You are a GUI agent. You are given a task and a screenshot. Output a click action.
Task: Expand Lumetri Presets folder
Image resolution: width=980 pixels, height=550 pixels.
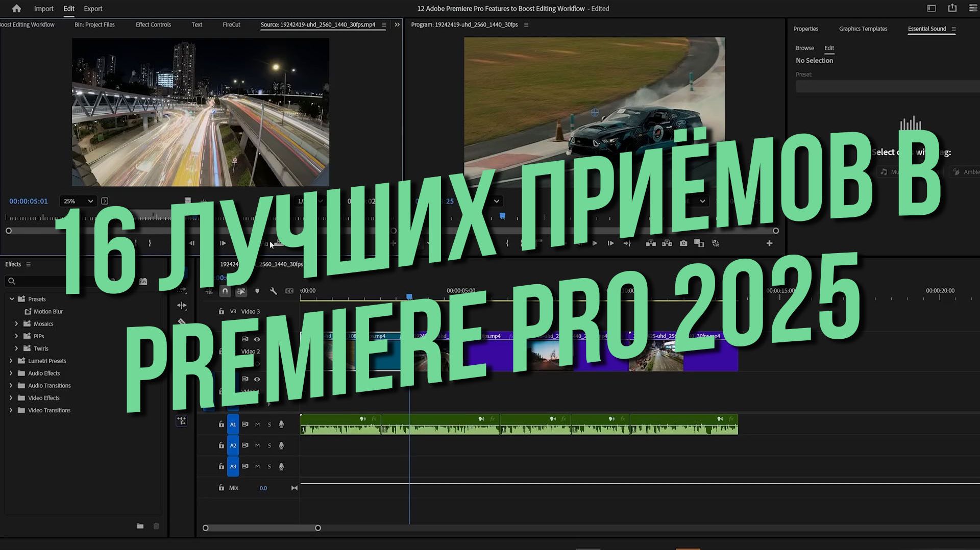(11, 361)
